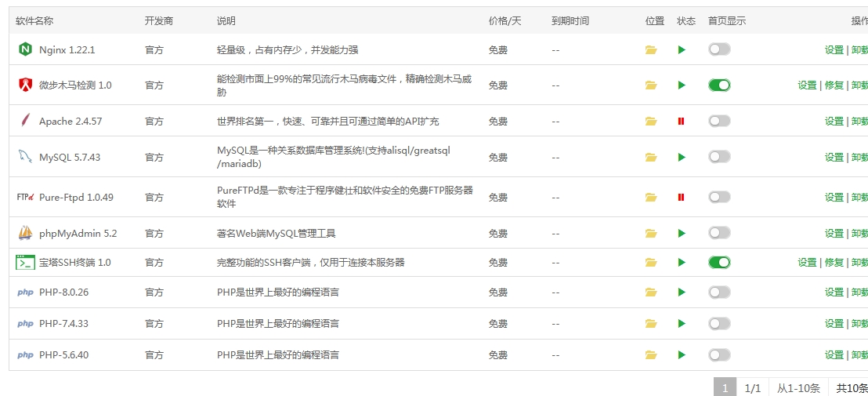Open 设置 for PHP-8.0.26
The height and width of the screenshot is (396, 868).
point(834,292)
